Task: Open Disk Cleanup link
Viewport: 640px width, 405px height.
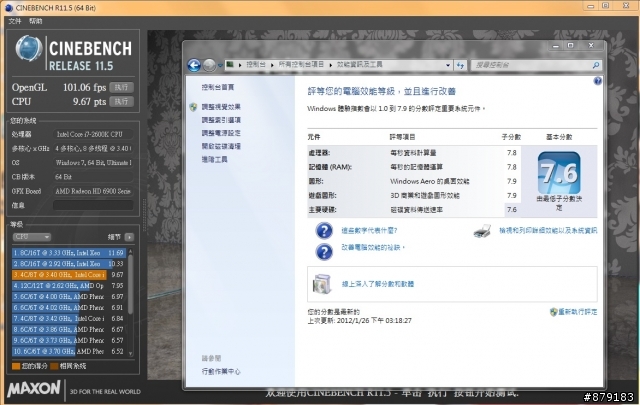Action: [x=221, y=146]
